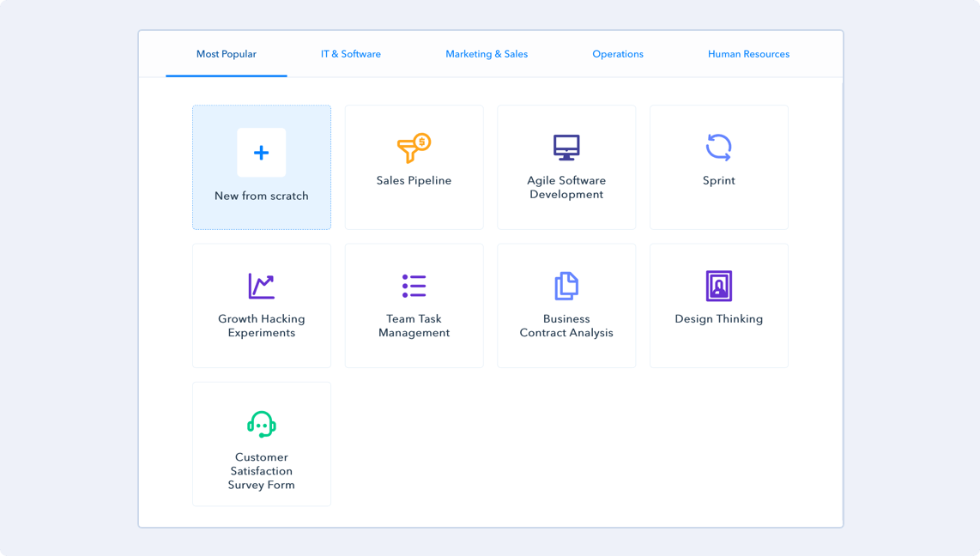Switch to the Most Popular tab
980x556 pixels.
[x=227, y=54]
